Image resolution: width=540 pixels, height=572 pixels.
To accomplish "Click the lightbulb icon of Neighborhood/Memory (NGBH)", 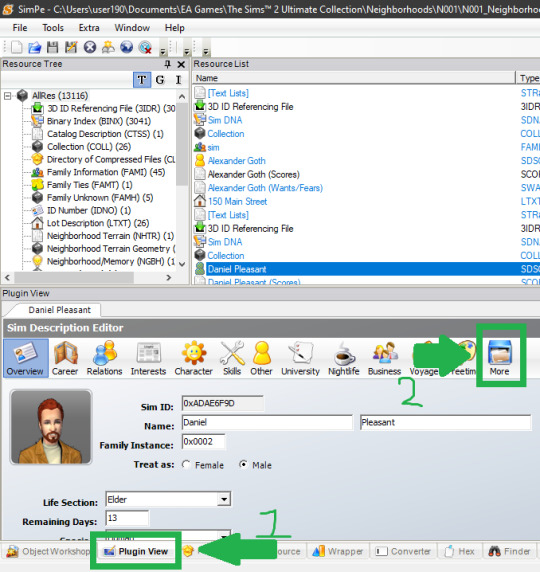I will click(x=37, y=261).
